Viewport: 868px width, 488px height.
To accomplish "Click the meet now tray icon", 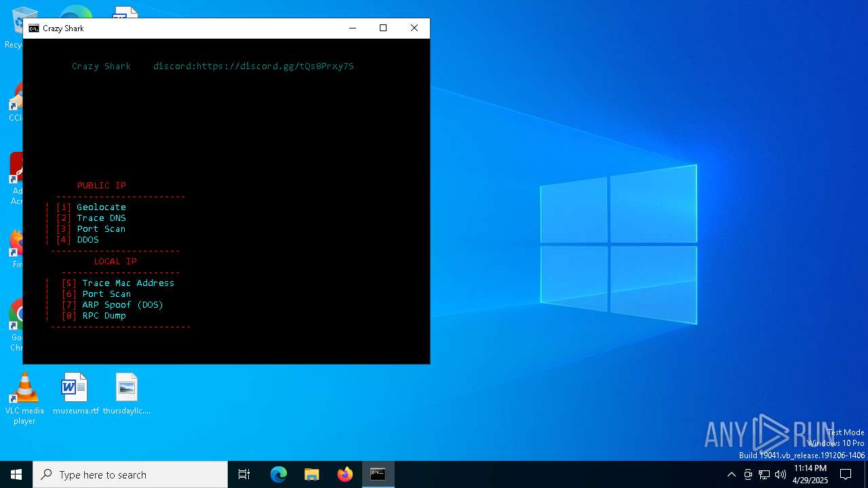I will (748, 474).
